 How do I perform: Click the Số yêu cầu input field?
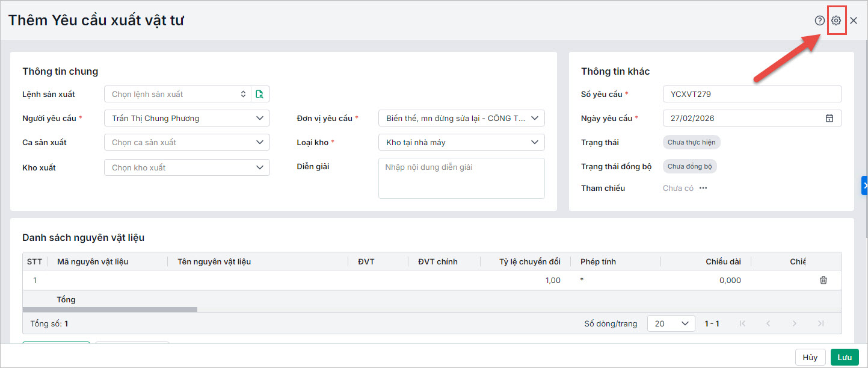752,94
